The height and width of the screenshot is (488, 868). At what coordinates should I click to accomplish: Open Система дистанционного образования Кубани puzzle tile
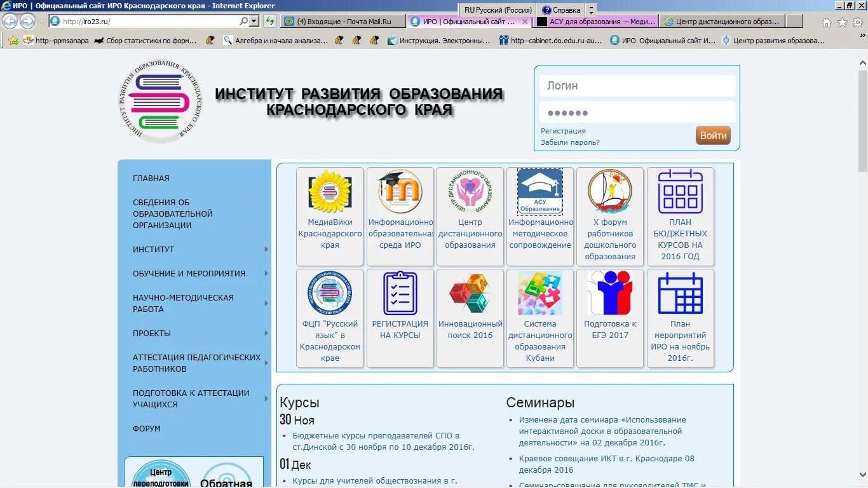(539, 318)
